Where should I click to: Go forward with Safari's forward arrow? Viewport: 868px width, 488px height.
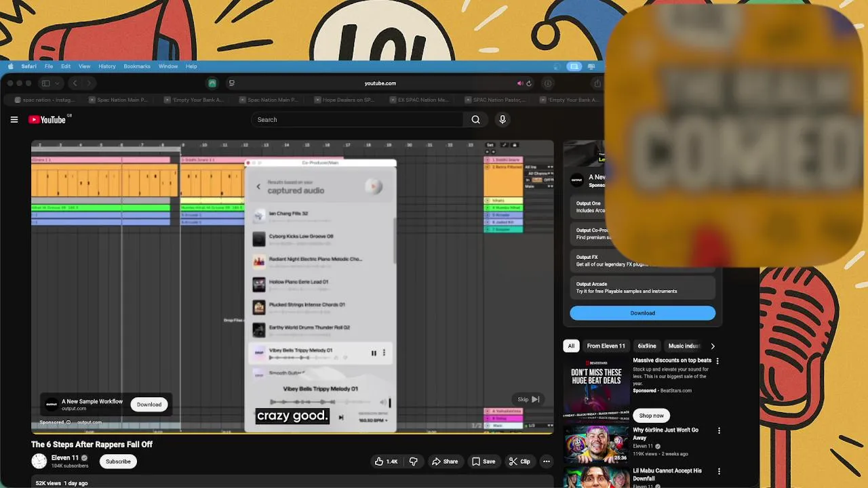tap(88, 83)
